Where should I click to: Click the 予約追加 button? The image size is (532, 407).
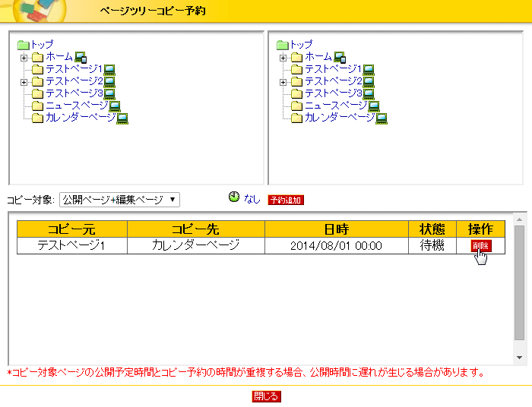tap(286, 200)
